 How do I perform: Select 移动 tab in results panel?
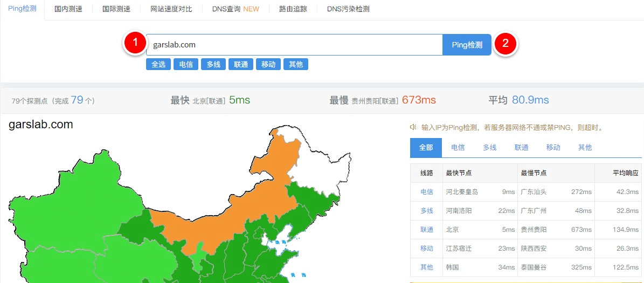pos(553,148)
